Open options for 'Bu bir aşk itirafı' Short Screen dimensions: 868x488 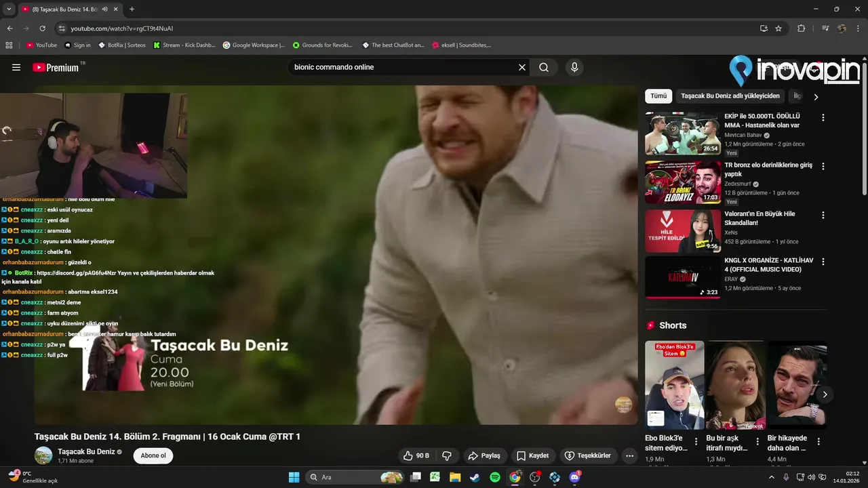(757, 441)
